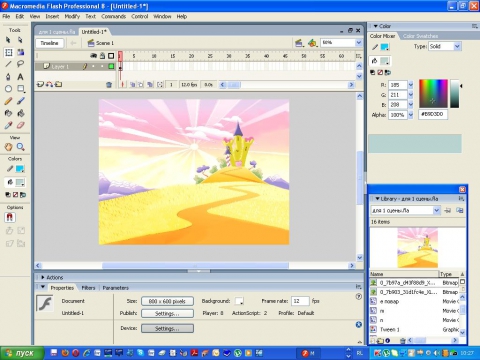Select the Paint Bucket tool
This screenshot has width=480, height=360.
tap(21, 113)
